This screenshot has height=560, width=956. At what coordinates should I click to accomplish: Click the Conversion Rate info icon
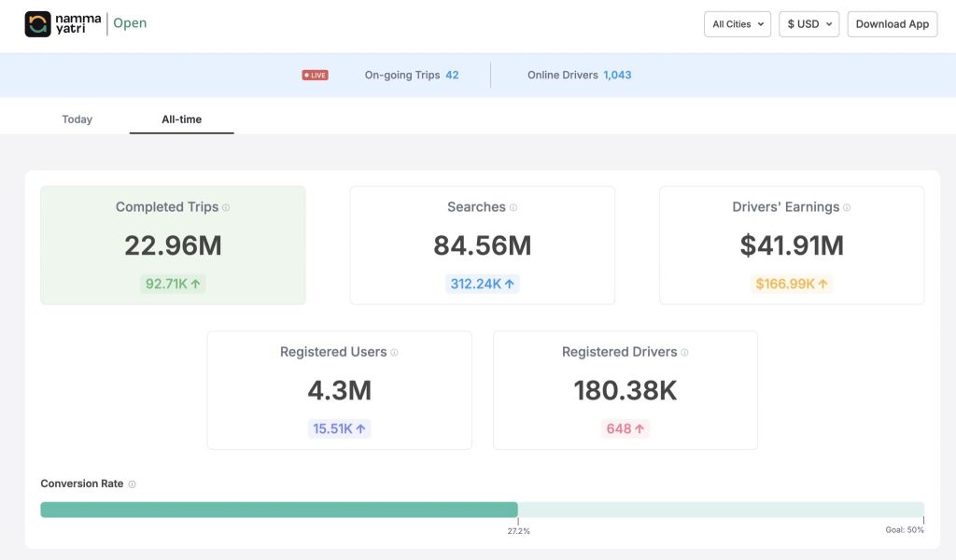click(132, 484)
